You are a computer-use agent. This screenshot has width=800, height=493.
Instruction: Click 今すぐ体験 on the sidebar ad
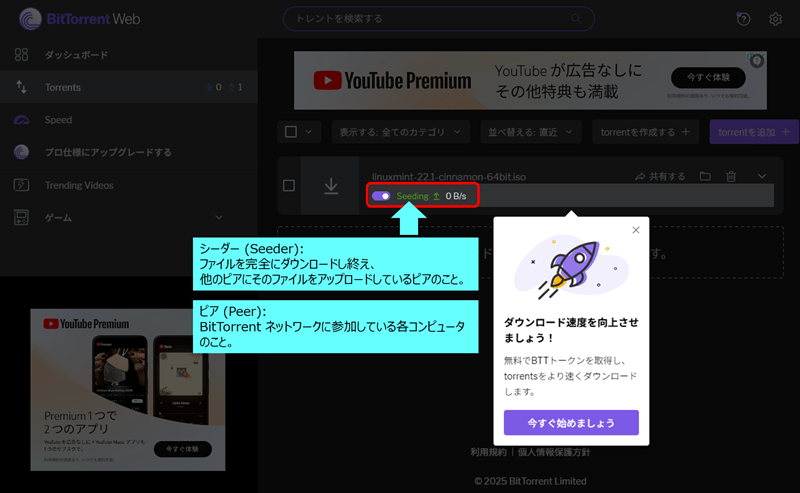[182, 449]
